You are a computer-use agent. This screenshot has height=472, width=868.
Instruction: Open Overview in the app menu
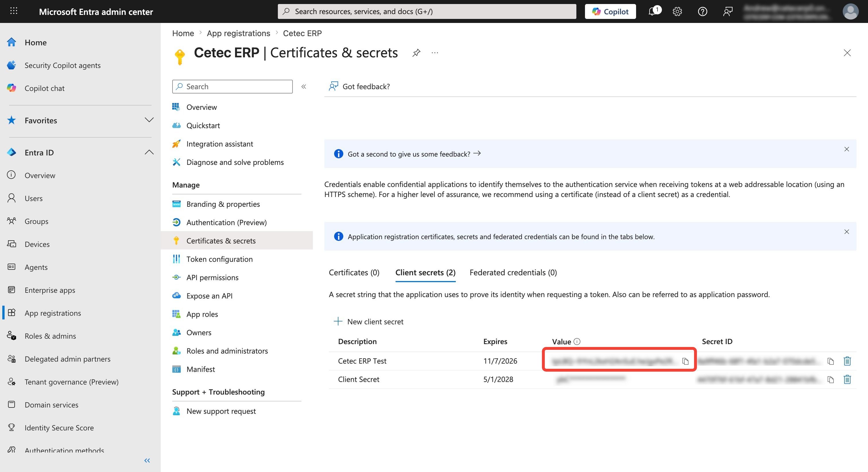coord(201,107)
